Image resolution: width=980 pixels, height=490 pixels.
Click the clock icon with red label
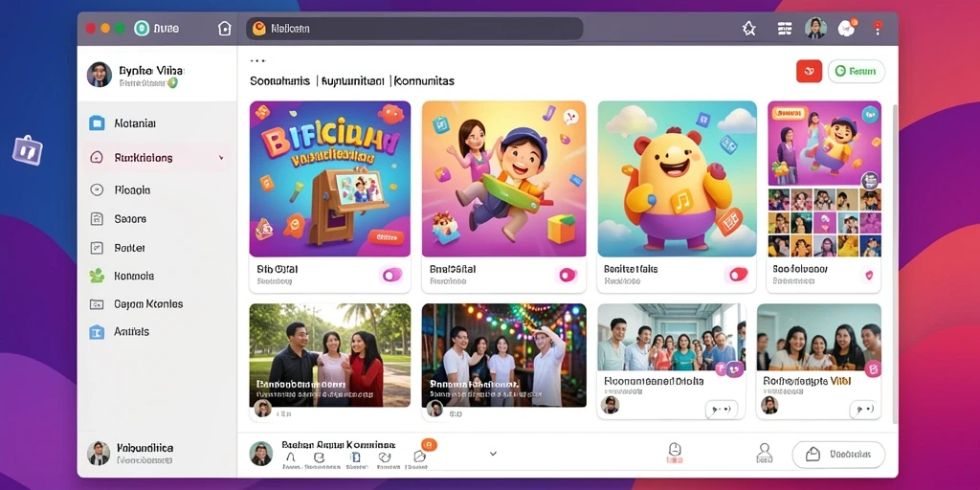(675, 453)
